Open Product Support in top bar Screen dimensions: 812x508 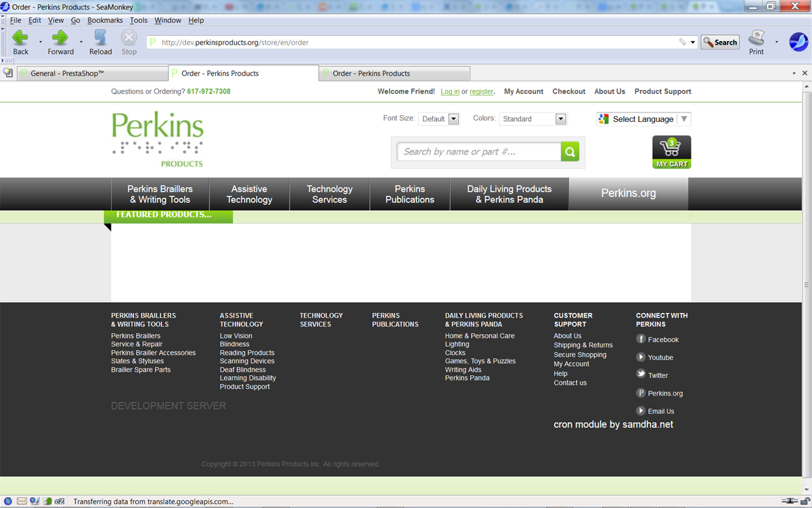663,91
